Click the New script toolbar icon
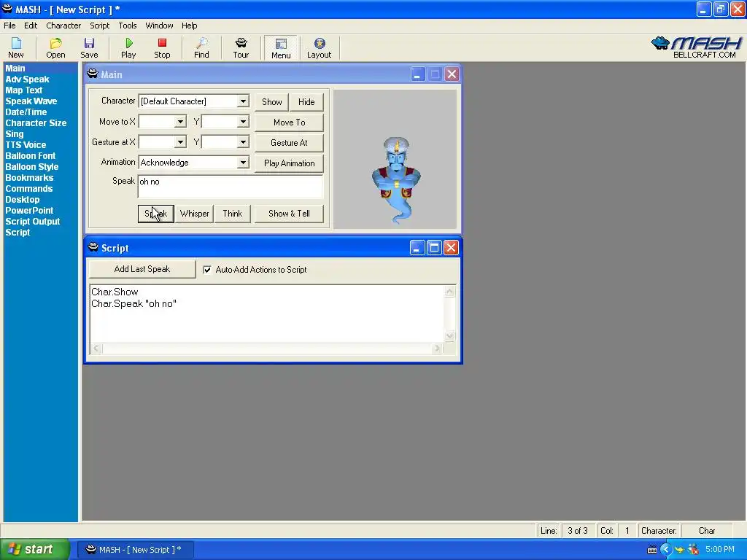This screenshot has width=747, height=560. coord(16,48)
